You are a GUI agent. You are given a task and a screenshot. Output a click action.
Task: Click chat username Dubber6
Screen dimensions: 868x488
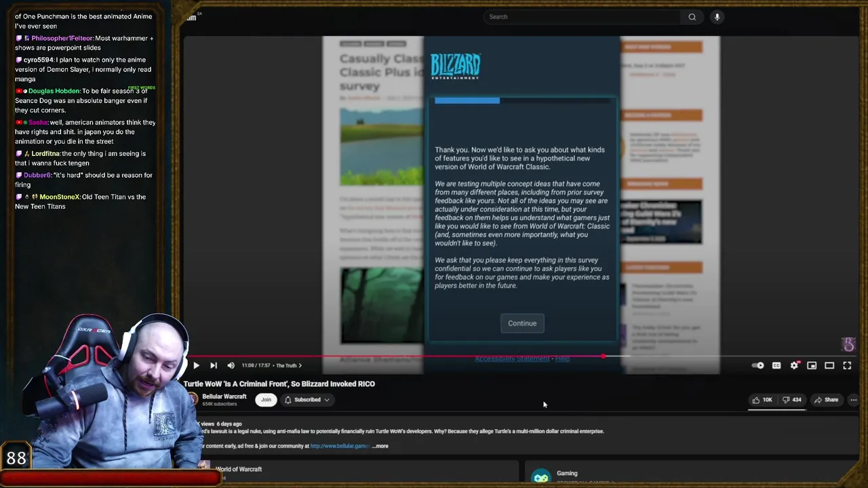point(37,175)
